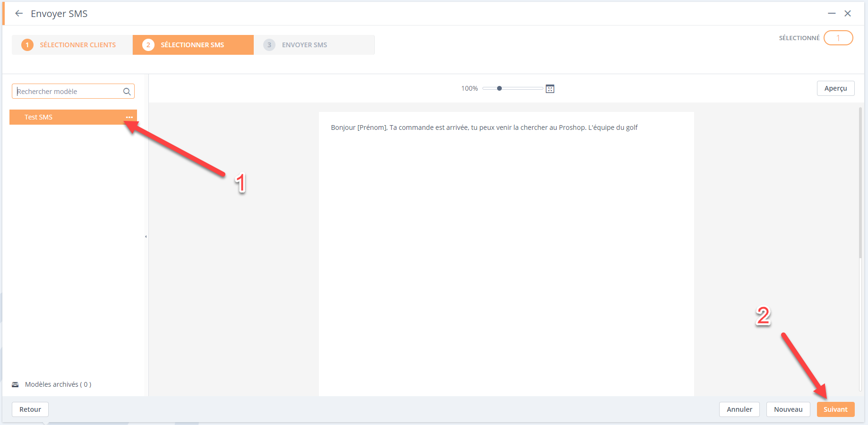
Task: Close the Envoyer SMS window
Action: tap(848, 13)
